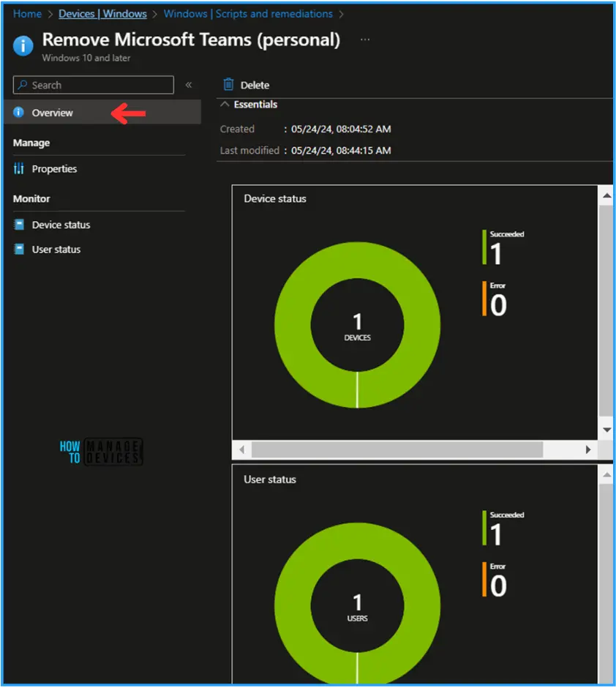616x688 pixels.
Task: Click the User status panel scroll up arrow
Action: point(606,475)
